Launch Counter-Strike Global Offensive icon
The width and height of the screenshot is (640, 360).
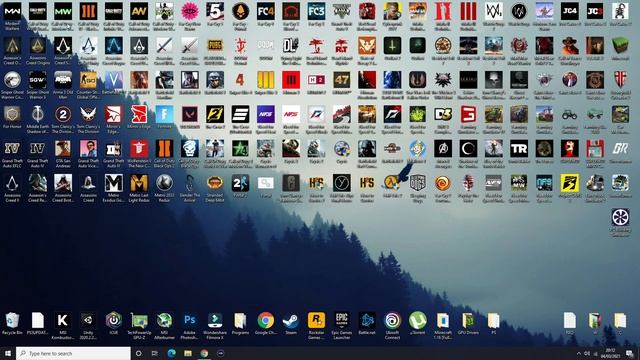pyautogui.click(x=88, y=80)
